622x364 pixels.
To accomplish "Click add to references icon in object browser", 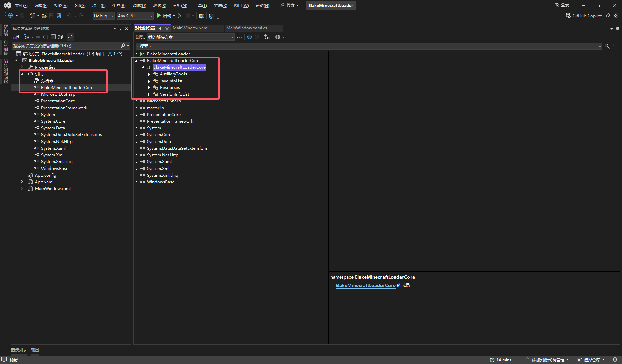I will pos(267,37).
